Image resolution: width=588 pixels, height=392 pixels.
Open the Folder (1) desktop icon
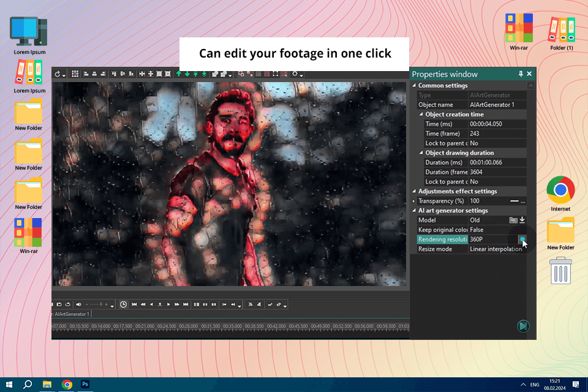click(562, 32)
